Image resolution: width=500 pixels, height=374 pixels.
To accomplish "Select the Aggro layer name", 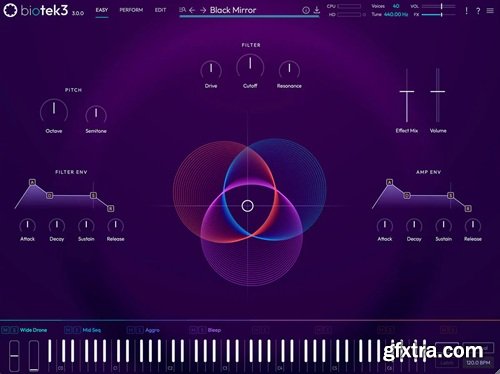I will [x=152, y=330].
